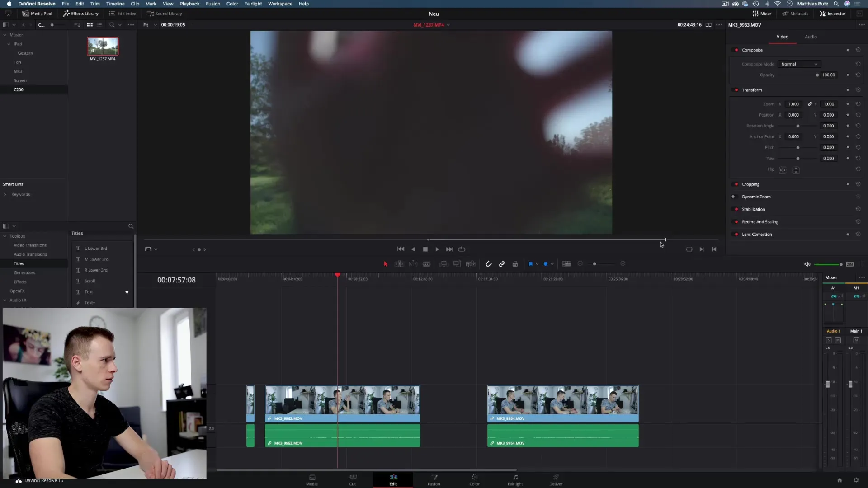
Task: Toggle Position Lock icon
Action: (x=515, y=264)
